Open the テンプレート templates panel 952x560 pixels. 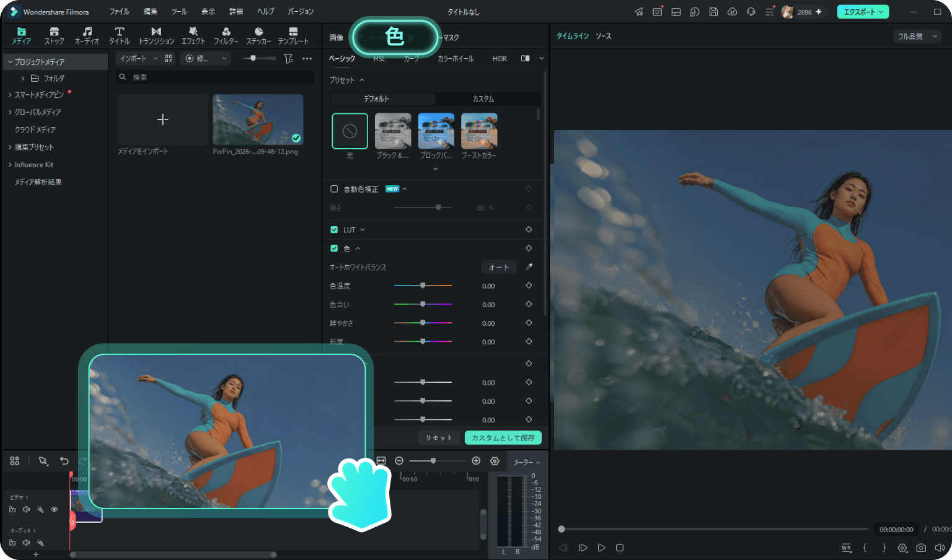293,36
